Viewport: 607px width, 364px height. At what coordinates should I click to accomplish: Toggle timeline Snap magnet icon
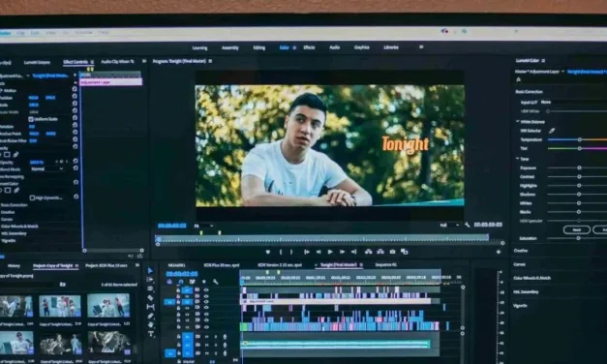point(181,282)
